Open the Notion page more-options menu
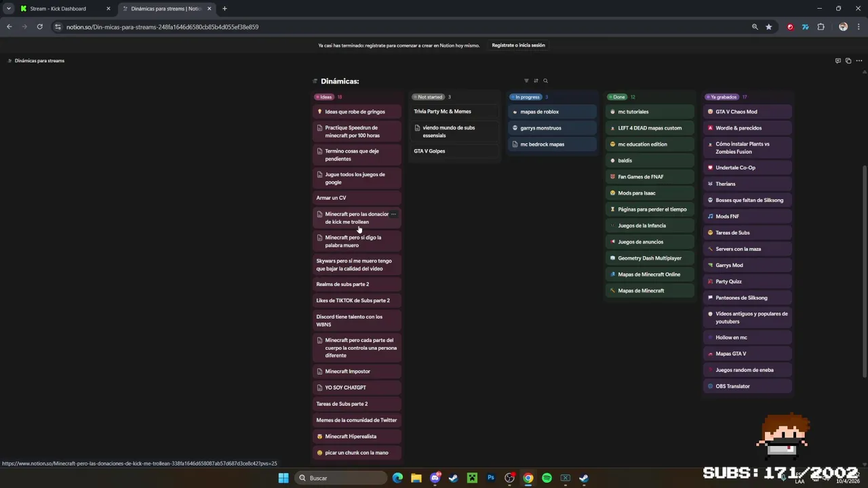The image size is (868, 488). click(x=859, y=60)
